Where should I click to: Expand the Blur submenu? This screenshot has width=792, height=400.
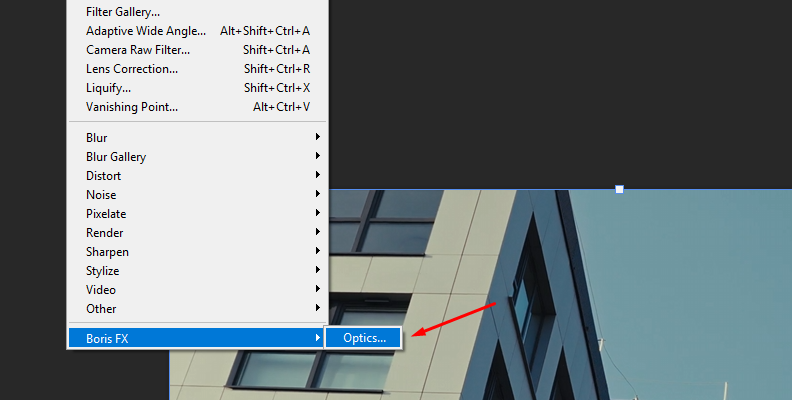(197, 137)
